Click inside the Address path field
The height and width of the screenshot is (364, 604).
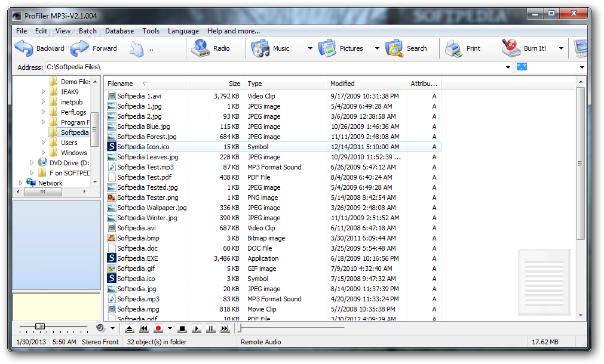tap(275, 67)
